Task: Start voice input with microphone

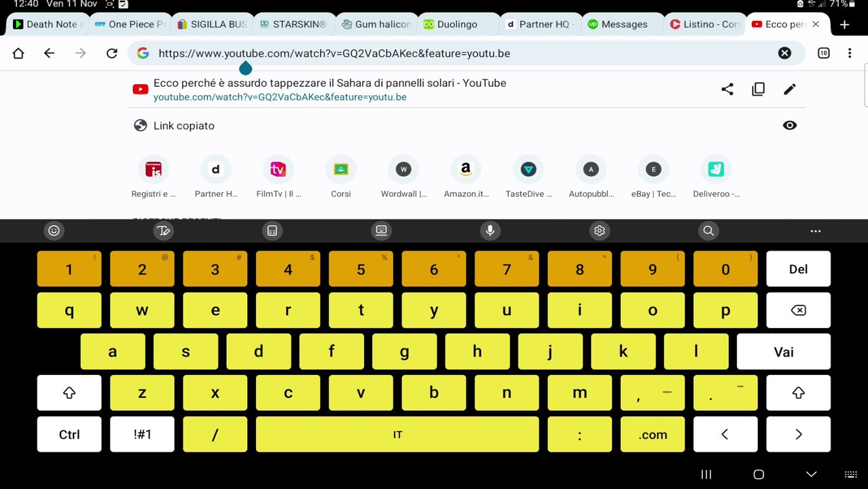Action: (x=490, y=230)
